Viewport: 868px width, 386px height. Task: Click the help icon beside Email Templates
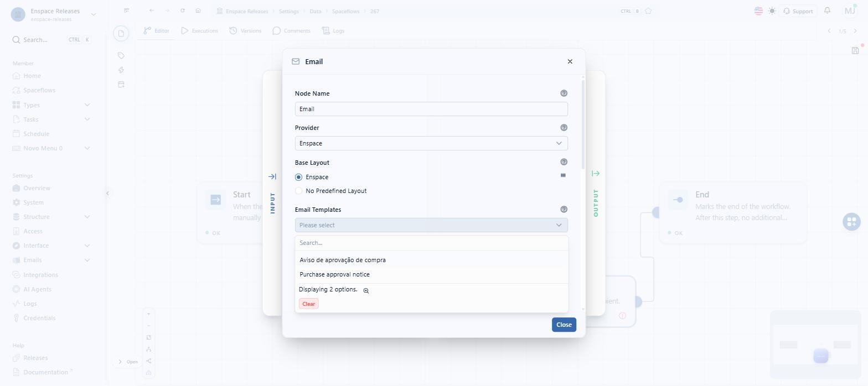pos(564,210)
